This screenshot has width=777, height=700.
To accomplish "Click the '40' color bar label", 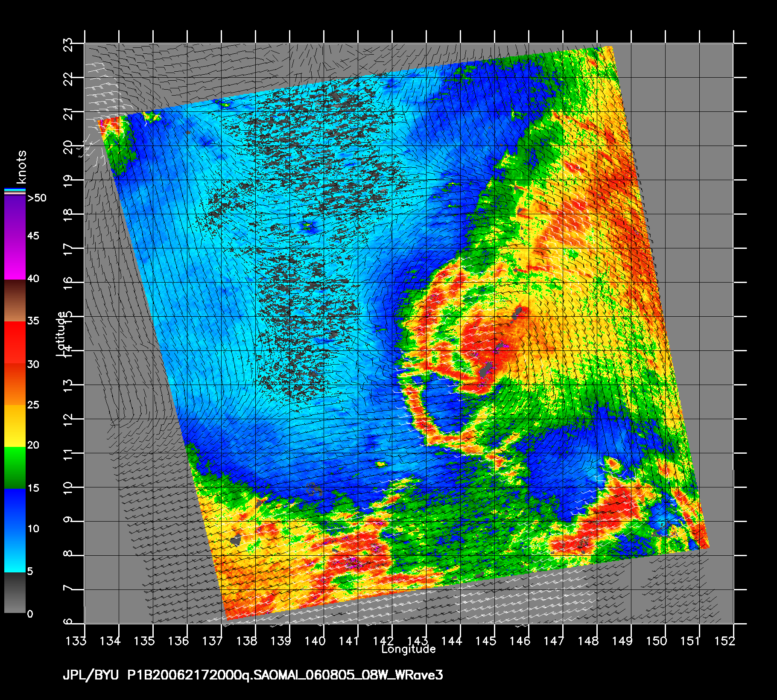I will [33, 279].
